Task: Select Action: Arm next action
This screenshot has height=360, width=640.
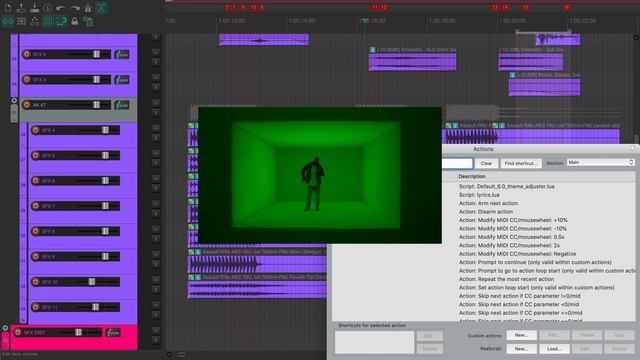Action: pyautogui.click(x=488, y=203)
